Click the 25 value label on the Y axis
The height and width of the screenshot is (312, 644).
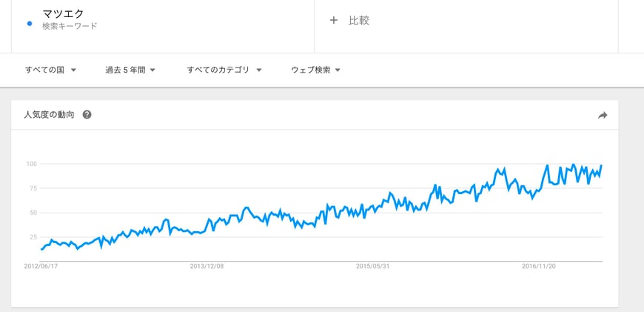point(33,237)
